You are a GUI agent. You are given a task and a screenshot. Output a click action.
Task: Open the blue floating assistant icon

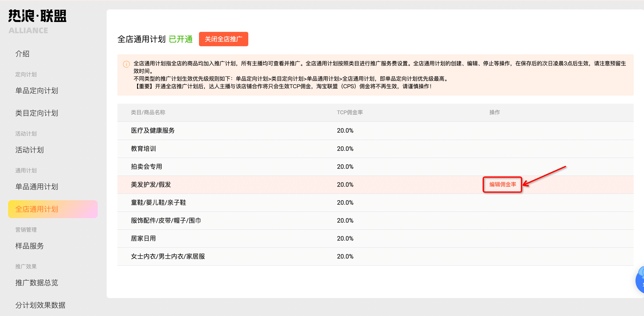pyautogui.click(x=640, y=281)
